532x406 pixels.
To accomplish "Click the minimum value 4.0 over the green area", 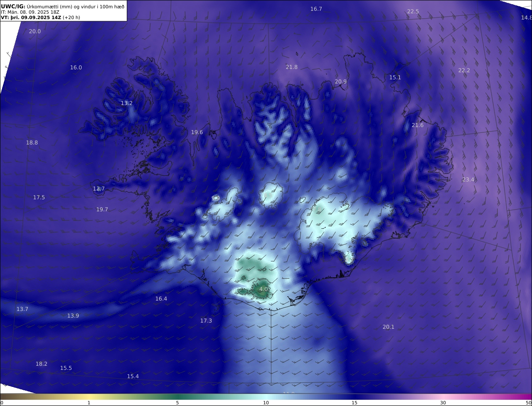I will 264,289.
